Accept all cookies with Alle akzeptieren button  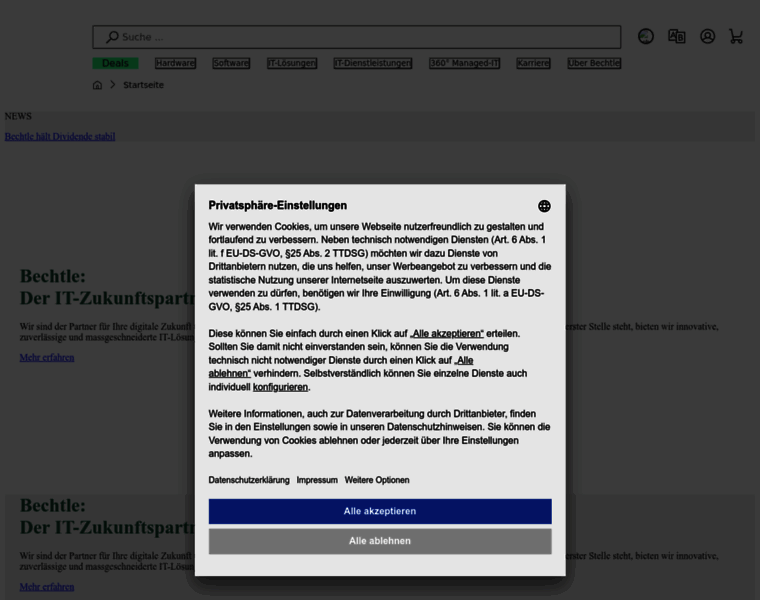[380, 511]
